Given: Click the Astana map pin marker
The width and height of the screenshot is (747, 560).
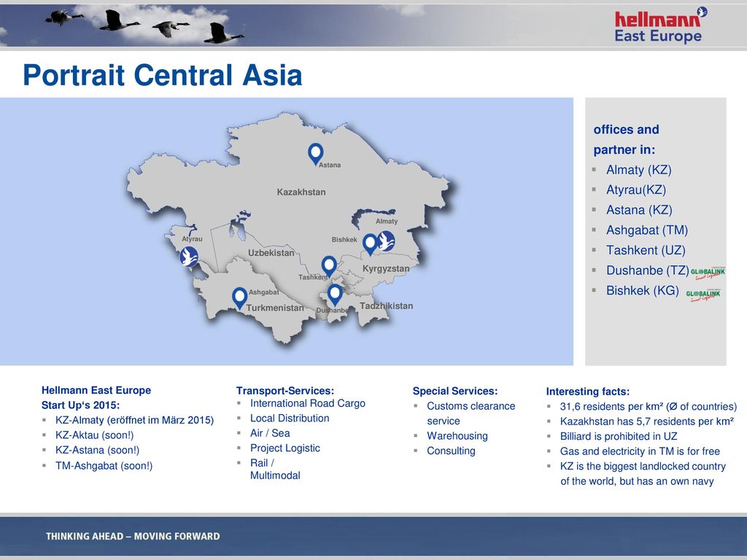Looking at the screenshot, I should pos(315,154).
